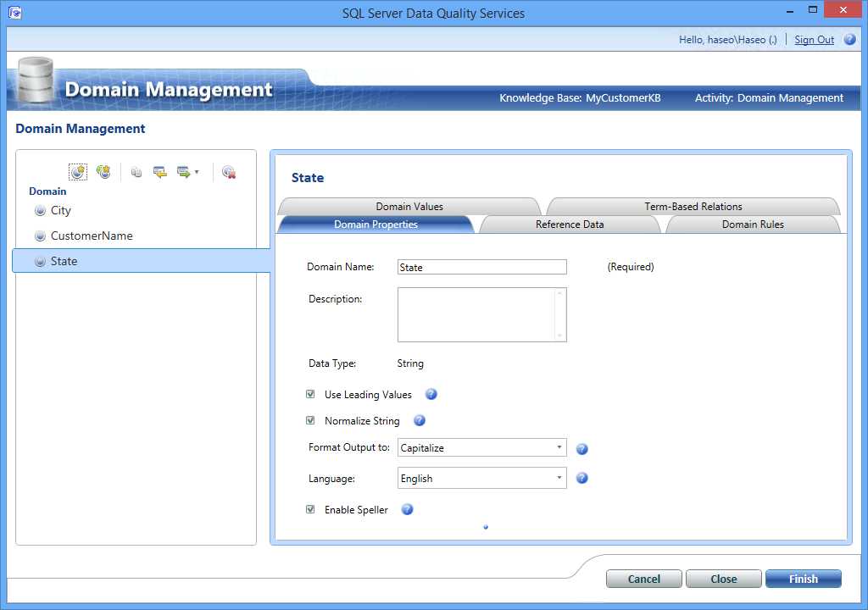The height and width of the screenshot is (610, 868).
Task: Click the String data type value
Action: pyautogui.click(x=410, y=363)
